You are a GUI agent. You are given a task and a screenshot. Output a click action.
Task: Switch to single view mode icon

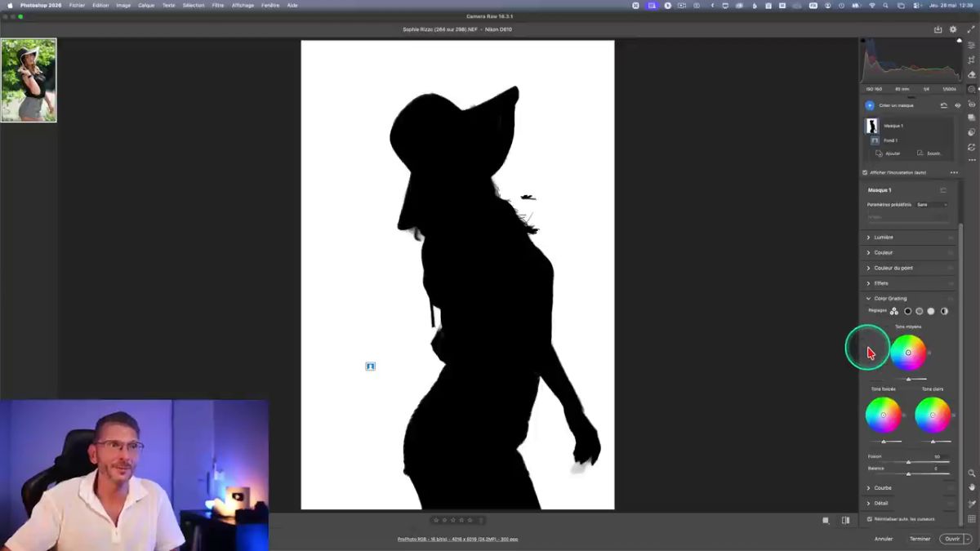coord(826,520)
